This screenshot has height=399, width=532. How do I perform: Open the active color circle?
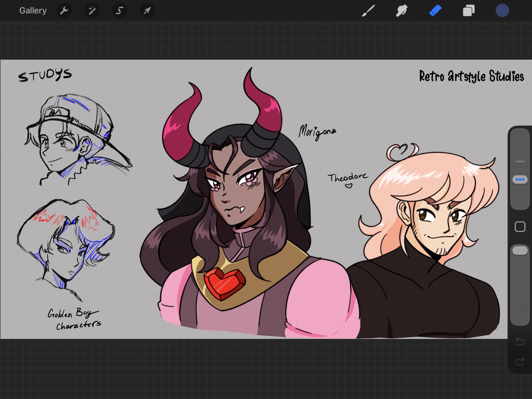pos(502,11)
